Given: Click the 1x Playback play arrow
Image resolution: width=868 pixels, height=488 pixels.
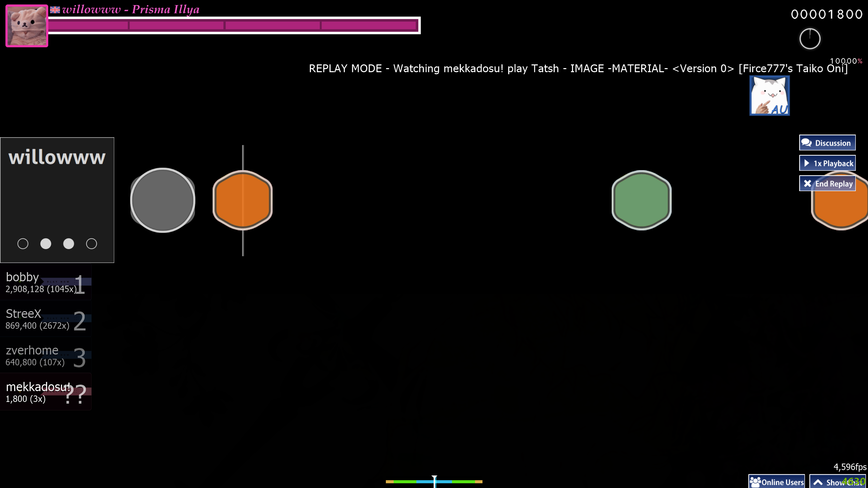Looking at the screenshot, I should [807, 163].
